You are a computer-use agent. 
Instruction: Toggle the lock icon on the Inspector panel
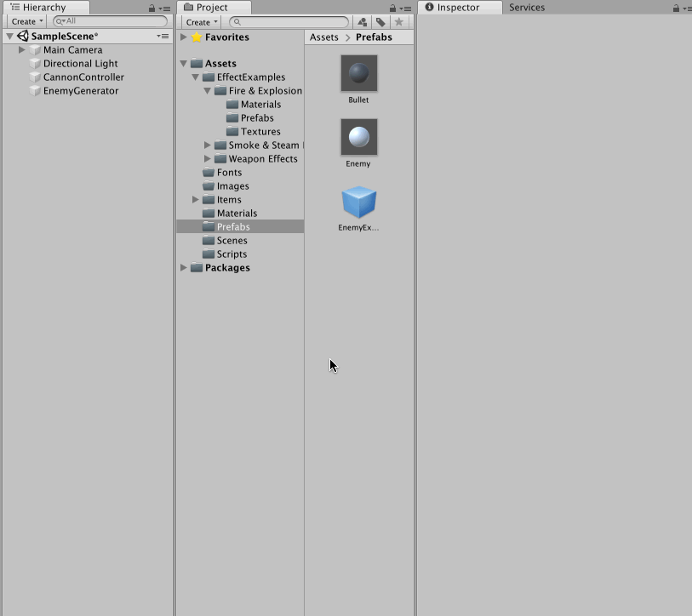[675, 7]
